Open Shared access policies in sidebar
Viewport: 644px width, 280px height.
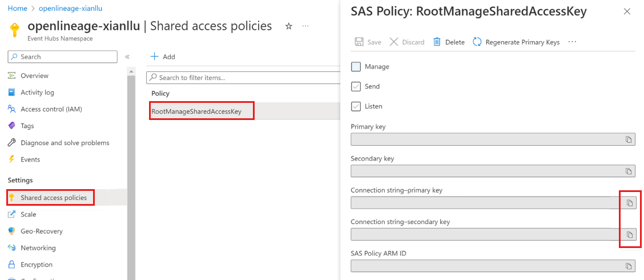[53, 198]
